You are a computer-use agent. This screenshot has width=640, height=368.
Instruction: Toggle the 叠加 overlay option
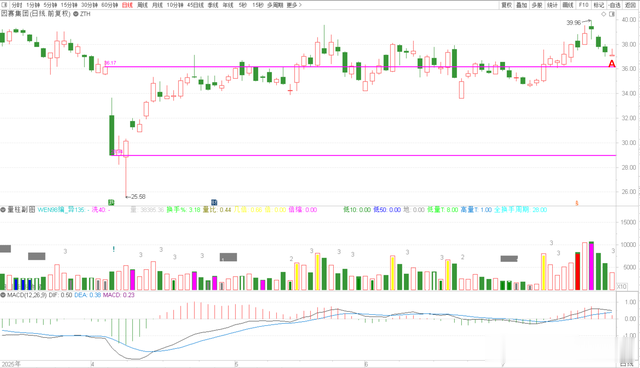[522, 5]
